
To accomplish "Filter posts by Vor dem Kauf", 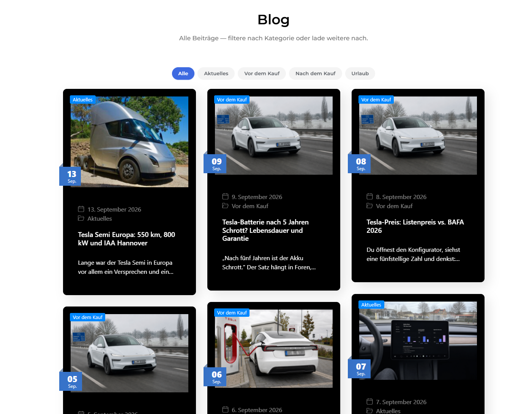I will [x=262, y=74].
